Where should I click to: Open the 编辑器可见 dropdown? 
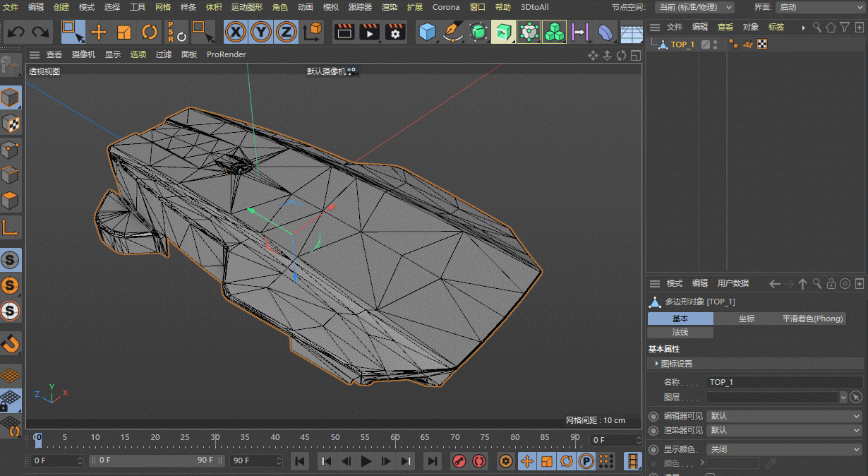pos(785,417)
